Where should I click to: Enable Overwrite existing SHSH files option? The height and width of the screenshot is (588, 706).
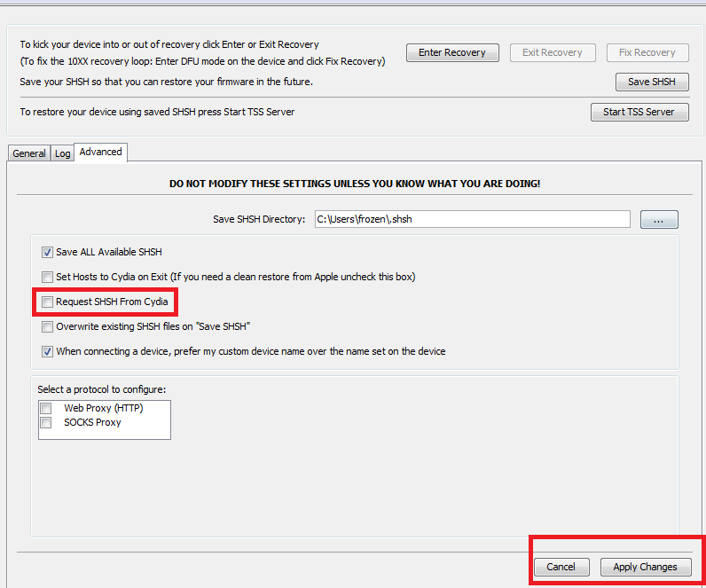point(47,326)
